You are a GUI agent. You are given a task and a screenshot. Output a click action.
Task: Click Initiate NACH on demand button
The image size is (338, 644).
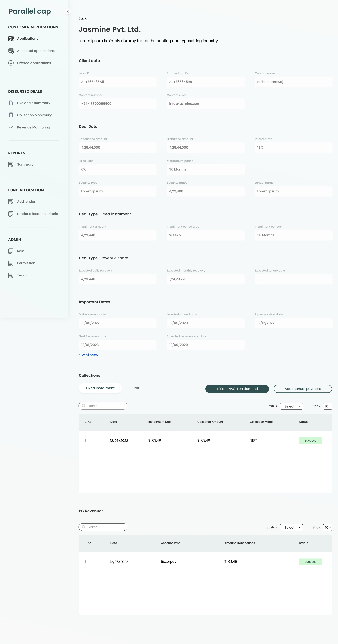237,389
